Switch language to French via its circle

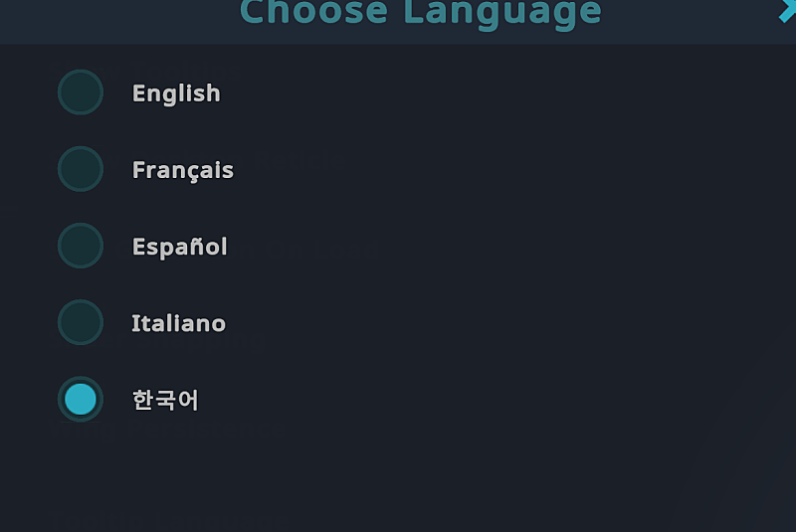(x=81, y=169)
